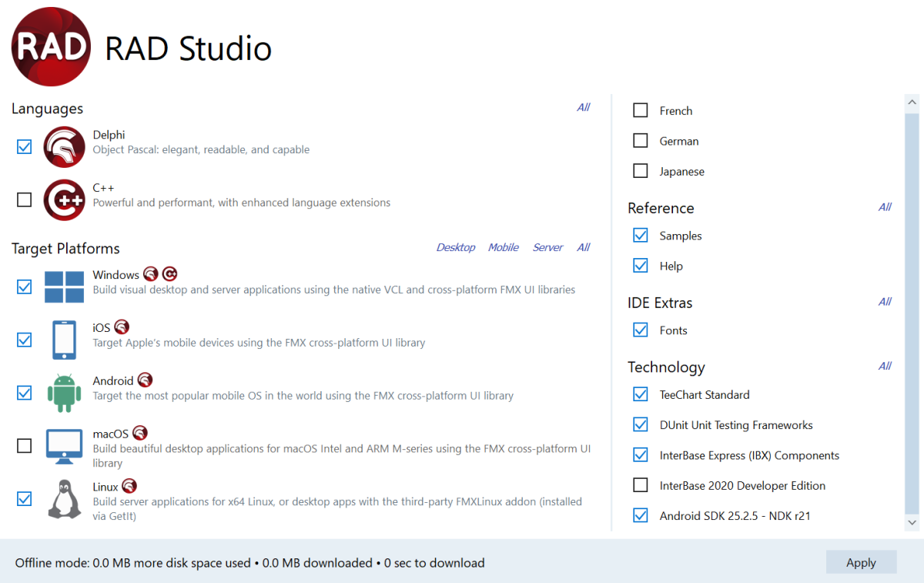Uncheck InterBase Express (IBX) Components checkbox
Viewport: 924px width, 583px height.
pyautogui.click(x=641, y=454)
